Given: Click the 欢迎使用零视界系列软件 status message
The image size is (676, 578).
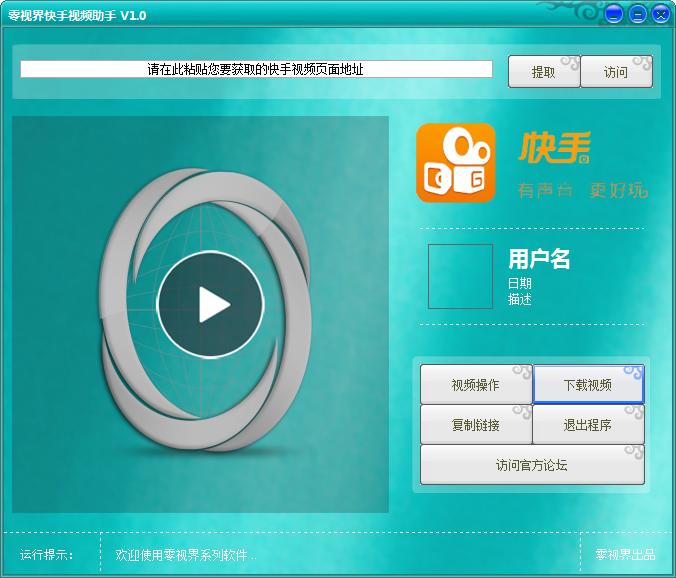Looking at the screenshot, I should point(185,555).
